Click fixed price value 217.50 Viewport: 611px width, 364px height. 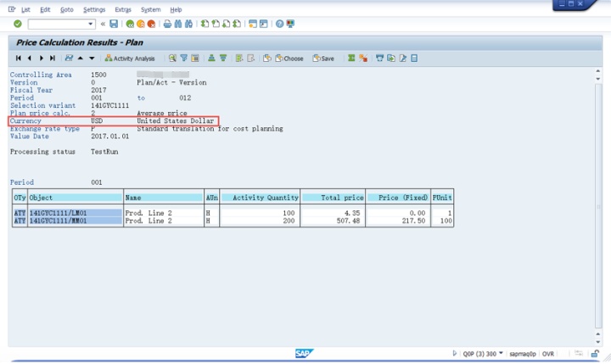(x=413, y=221)
